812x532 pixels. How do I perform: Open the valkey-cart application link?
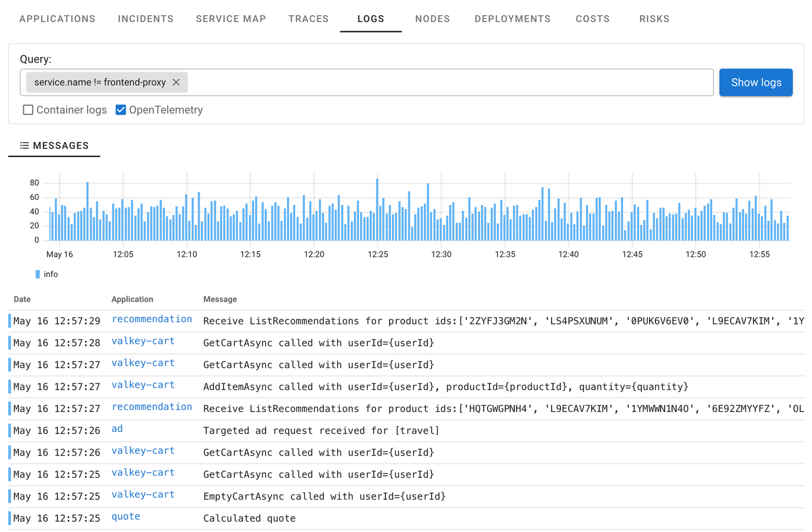coord(143,341)
